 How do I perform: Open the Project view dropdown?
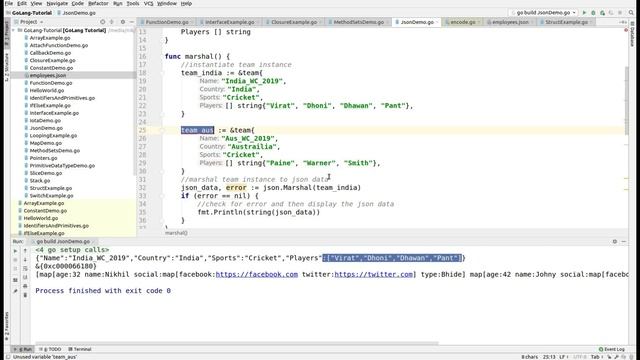29,22
